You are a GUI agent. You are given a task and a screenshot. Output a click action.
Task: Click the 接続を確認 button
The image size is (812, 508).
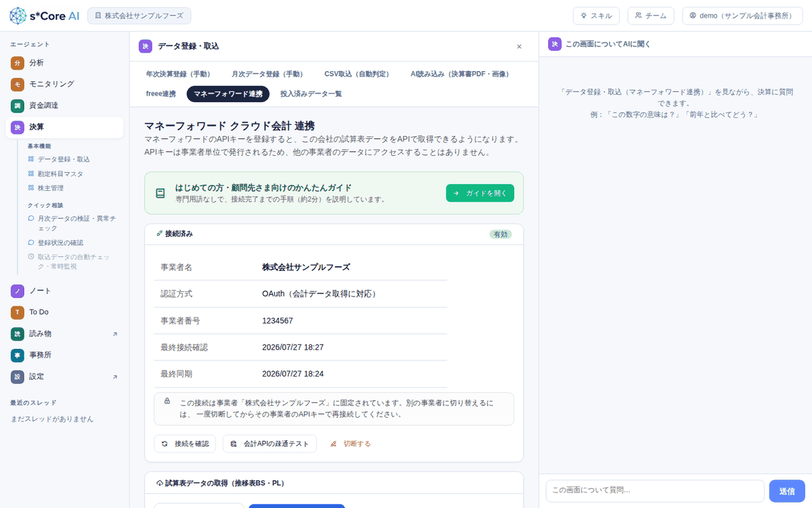point(185,444)
